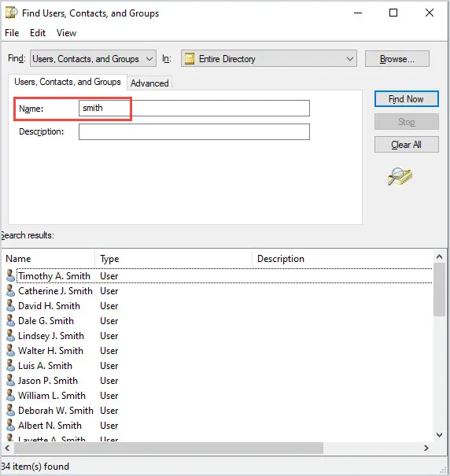Click the Description input field

click(x=194, y=131)
